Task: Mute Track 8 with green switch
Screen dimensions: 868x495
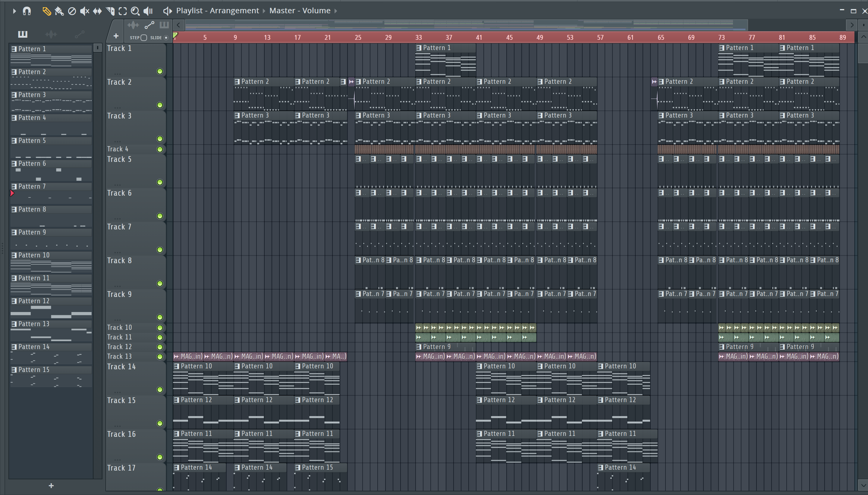Action: coord(160,283)
